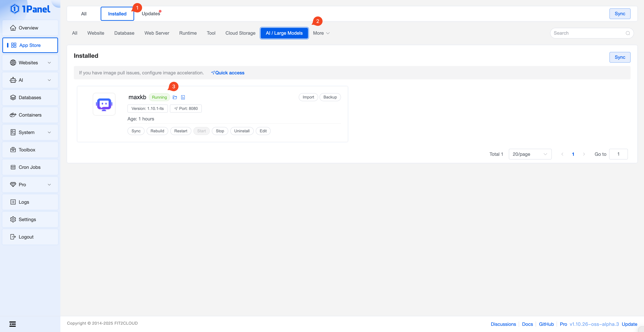Expand the System submenu chevron
This screenshot has width=644, height=332.
click(49, 132)
